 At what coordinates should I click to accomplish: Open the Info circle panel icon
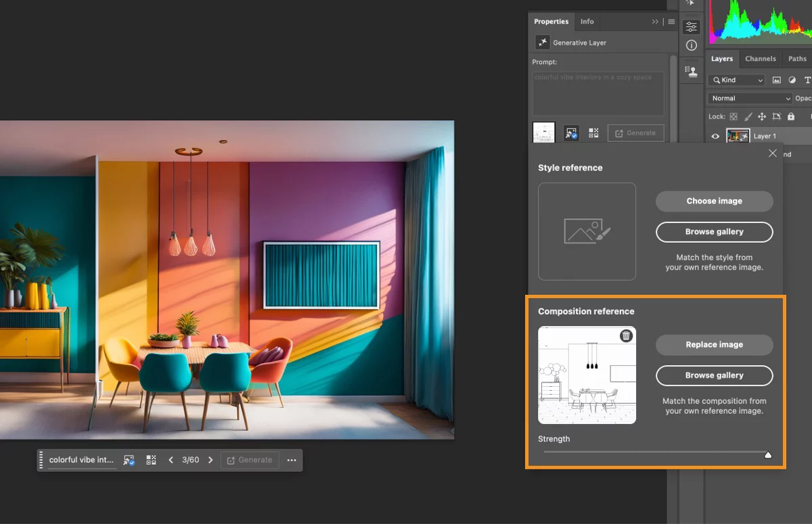(x=691, y=46)
